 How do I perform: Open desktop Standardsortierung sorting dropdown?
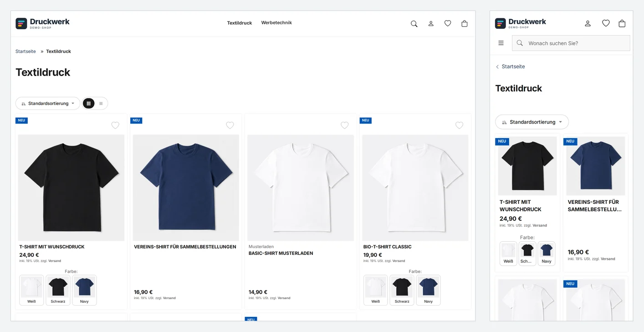(x=48, y=104)
